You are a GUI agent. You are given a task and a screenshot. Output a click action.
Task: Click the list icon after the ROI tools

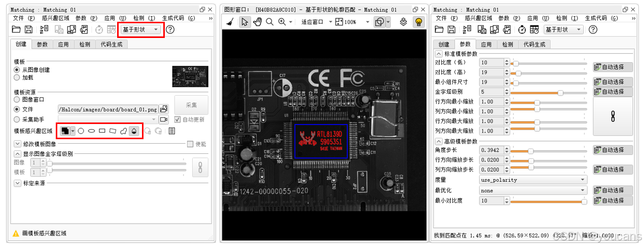coord(172,131)
